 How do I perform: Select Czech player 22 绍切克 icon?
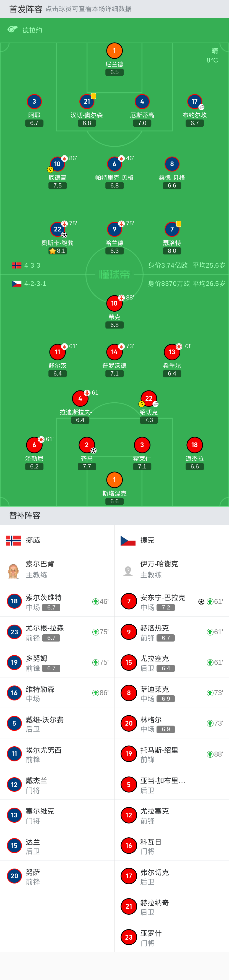[149, 398]
